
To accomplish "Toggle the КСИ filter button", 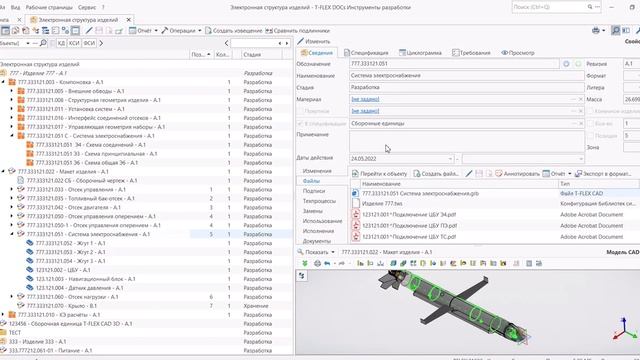I will click(x=74, y=43).
